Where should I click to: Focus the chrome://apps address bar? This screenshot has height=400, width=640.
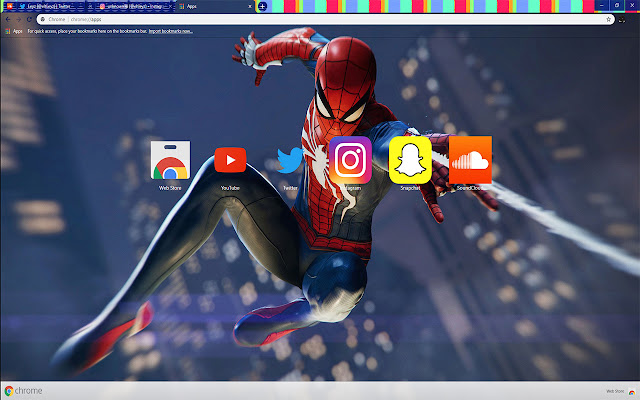(326, 19)
